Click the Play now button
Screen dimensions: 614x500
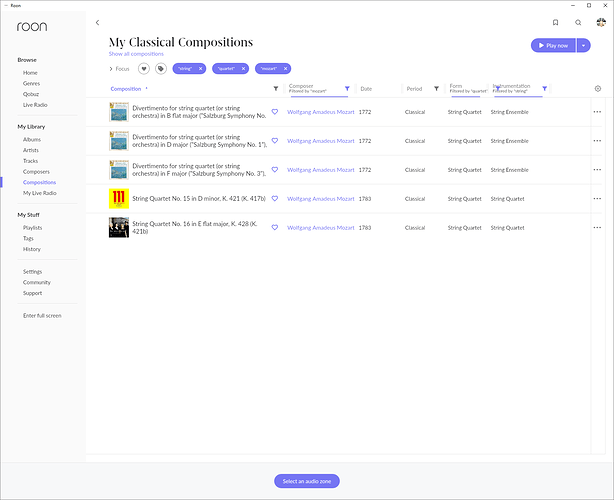pos(553,45)
